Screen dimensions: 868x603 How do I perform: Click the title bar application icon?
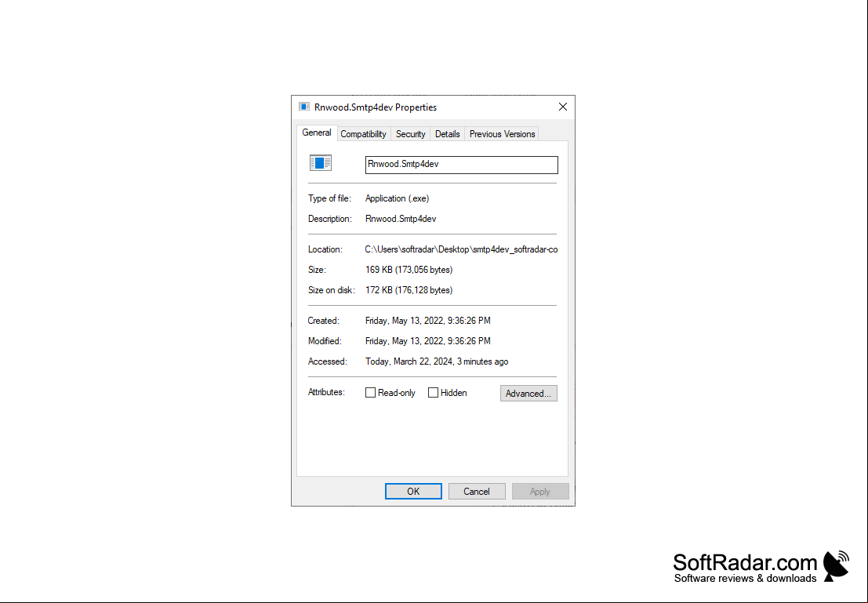[x=304, y=107]
